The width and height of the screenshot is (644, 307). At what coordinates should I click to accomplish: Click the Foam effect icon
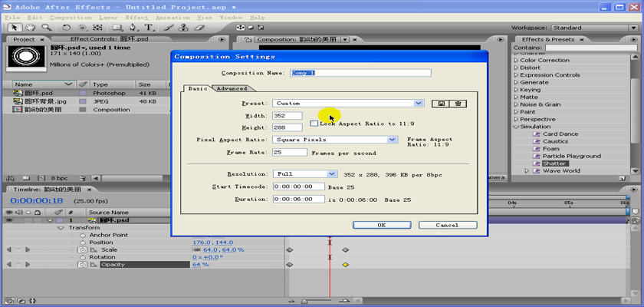point(536,149)
